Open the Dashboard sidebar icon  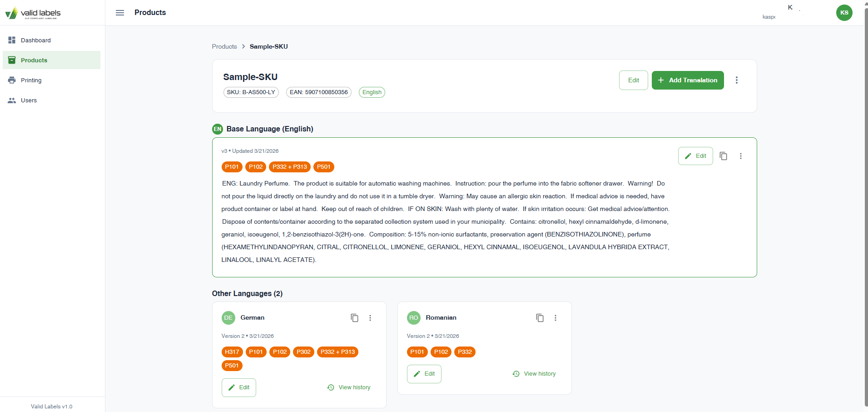pyautogui.click(x=11, y=40)
